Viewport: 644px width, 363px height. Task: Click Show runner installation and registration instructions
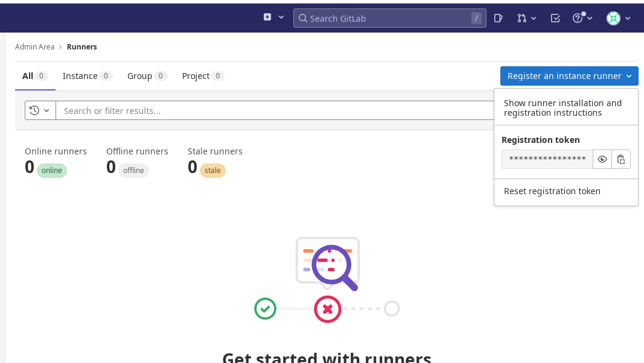click(563, 108)
